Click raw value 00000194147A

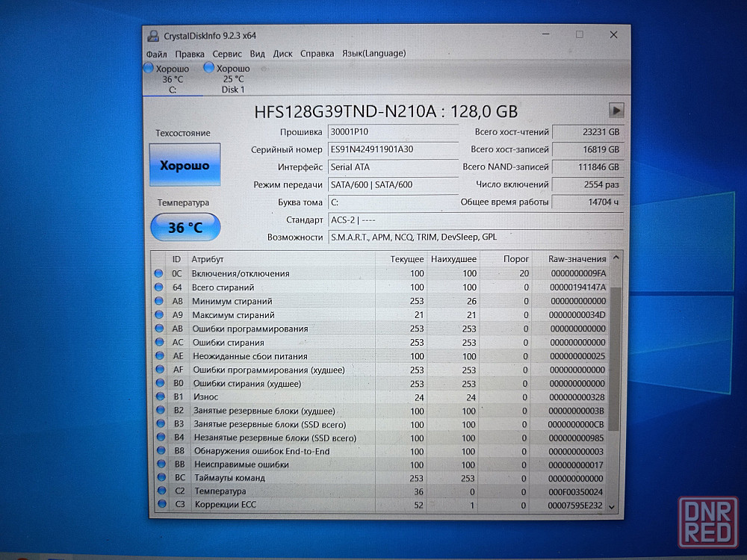tap(578, 287)
